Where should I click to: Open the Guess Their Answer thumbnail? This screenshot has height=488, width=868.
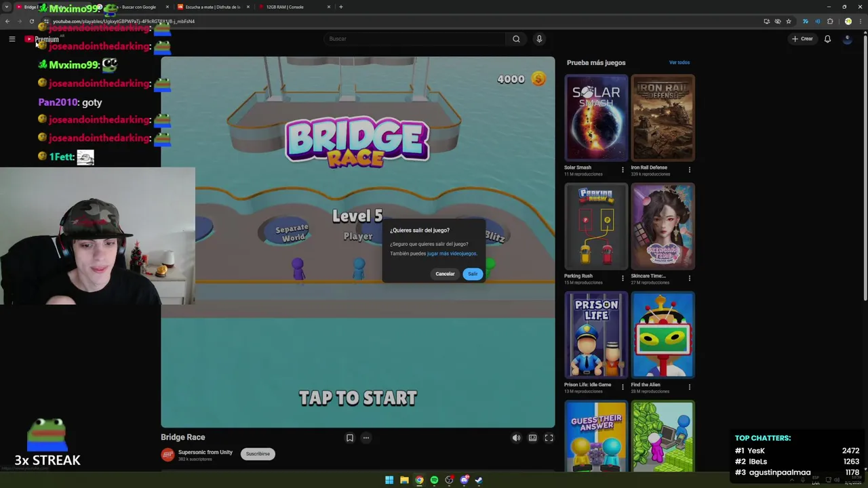[x=596, y=436]
